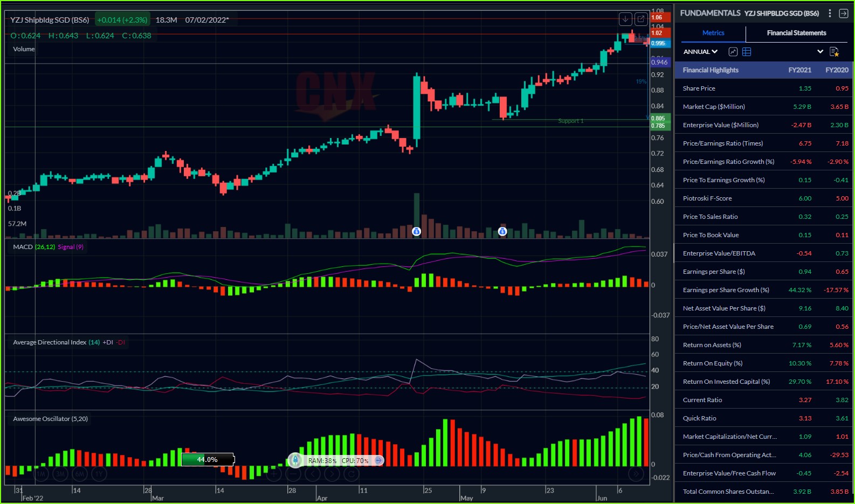
Task: Click the +DI legend label
Action: (108, 342)
